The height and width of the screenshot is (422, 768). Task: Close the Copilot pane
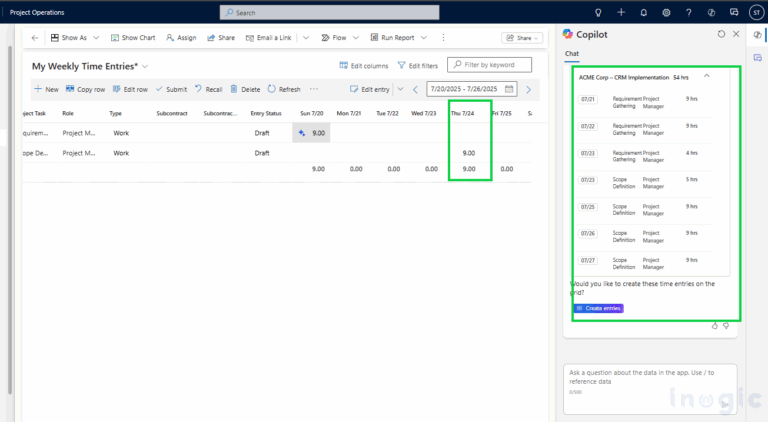tap(736, 34)
